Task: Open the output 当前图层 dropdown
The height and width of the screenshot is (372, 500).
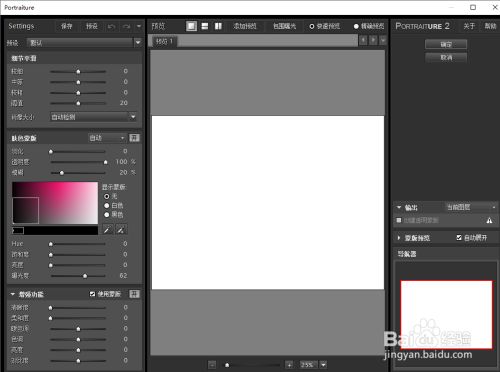Action: coord(471,207)
